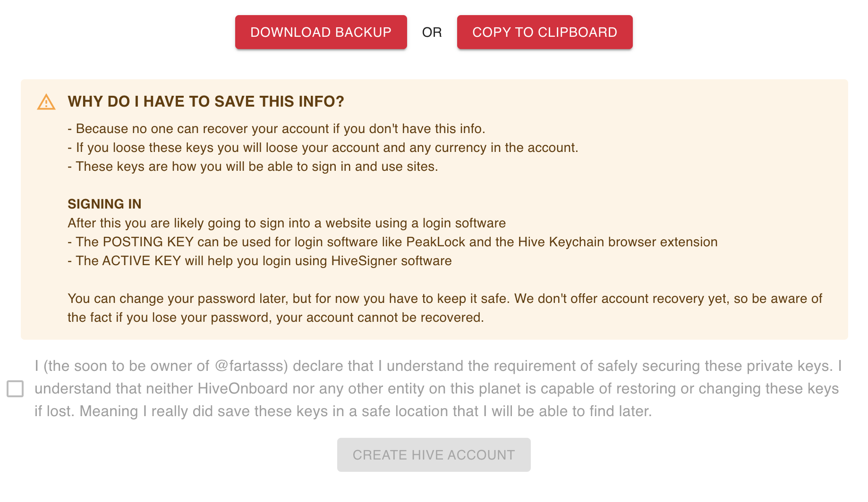Click the 'After this you are likely' sentence

[x=287, y=223]
